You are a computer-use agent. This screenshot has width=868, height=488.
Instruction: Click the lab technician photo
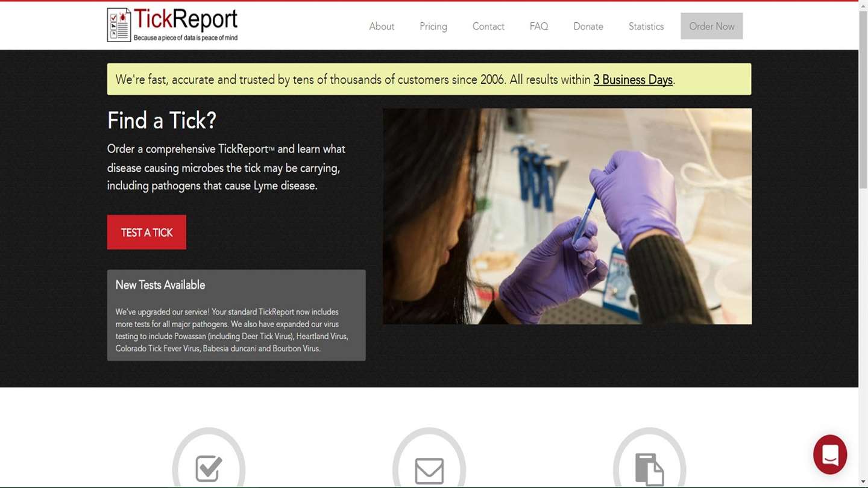(567, 216)
